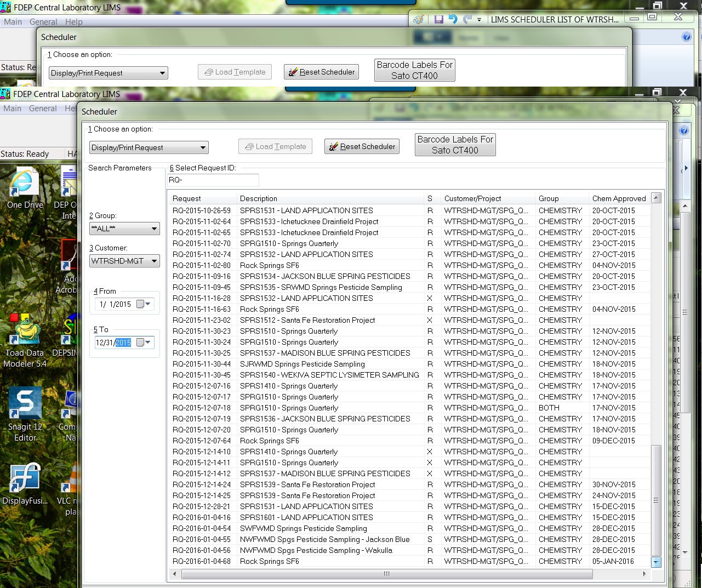The height and width of the screenshot is (588, 702).
Task: Launch the DisplayFusion desktop icon
Action: 25,484
